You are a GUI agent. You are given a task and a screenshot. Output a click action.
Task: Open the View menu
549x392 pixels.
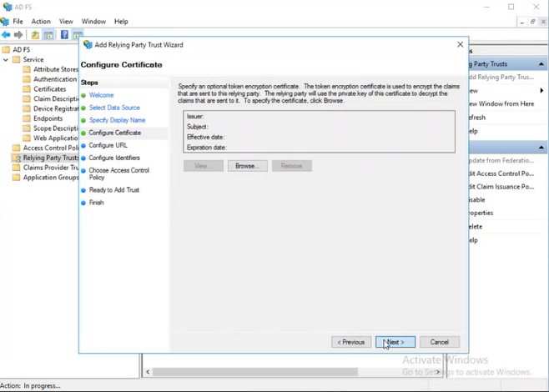(66, 22)
